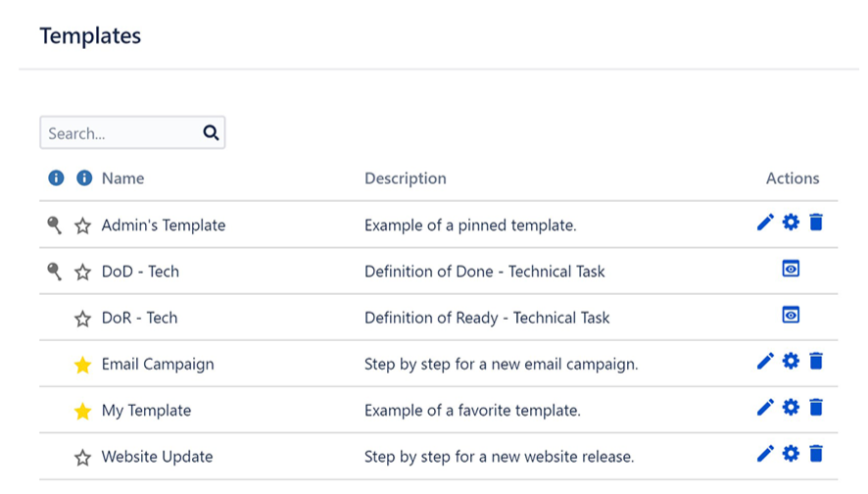Preview the DoD - Tech template
Screen dimensions: 868x494
point(791,269)
